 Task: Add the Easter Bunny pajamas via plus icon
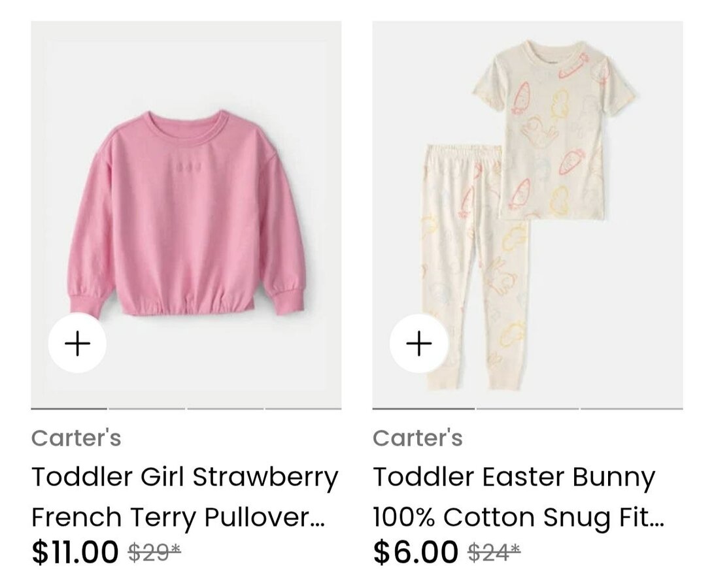[419, 344]
